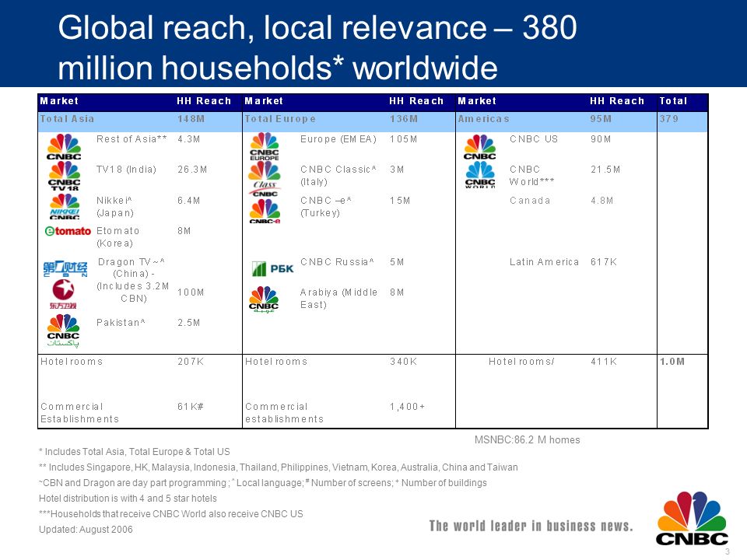Click the '4.8M' Canada reach value
The height and width of the screenshot is (560, 747).
601,201
